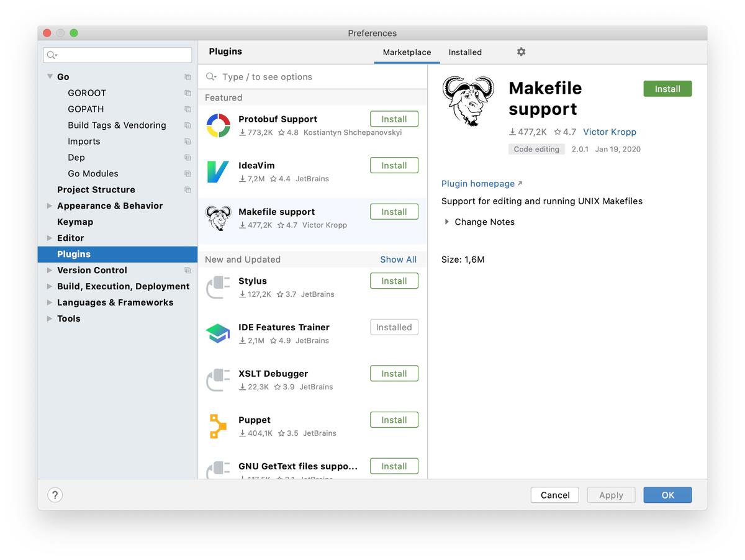Collapse the Go settings tree node
This screenshot has width=745, height=560.
pos(50,77)
